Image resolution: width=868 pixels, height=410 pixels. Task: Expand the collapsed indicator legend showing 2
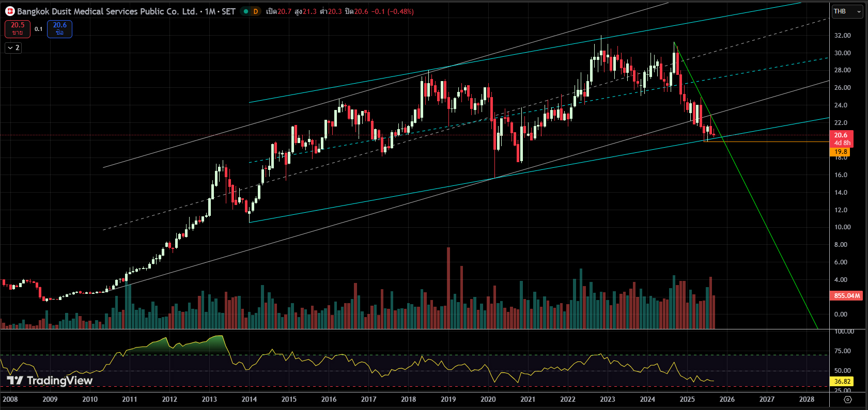point(13,48)
